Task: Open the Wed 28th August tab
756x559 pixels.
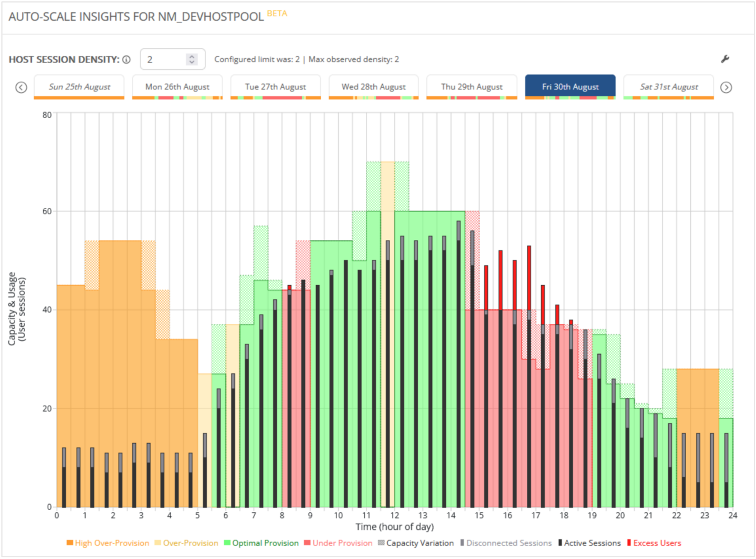Action: [373, 87]
